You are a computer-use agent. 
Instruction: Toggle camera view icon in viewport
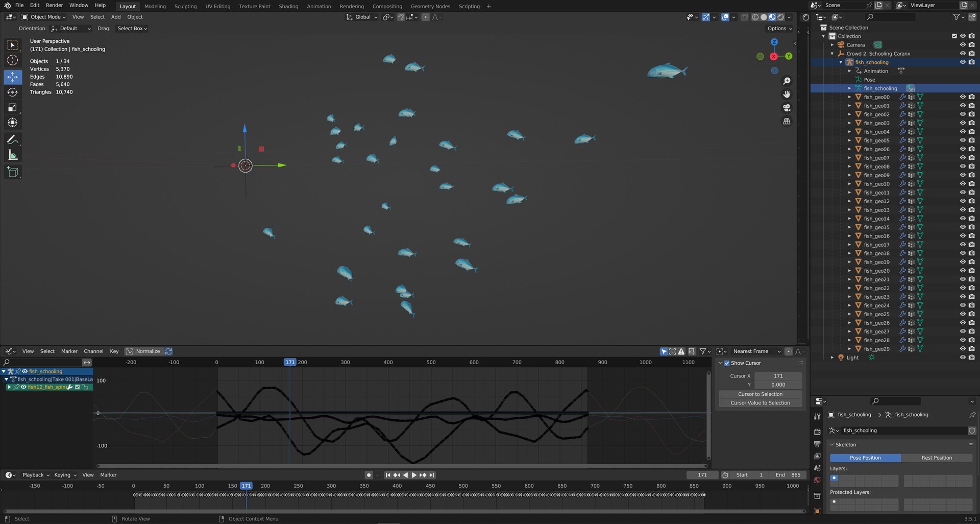click(787, 108)
